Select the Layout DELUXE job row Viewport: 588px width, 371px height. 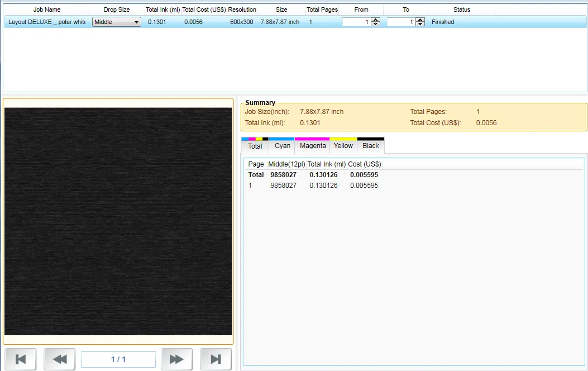[x=46, y=22]
